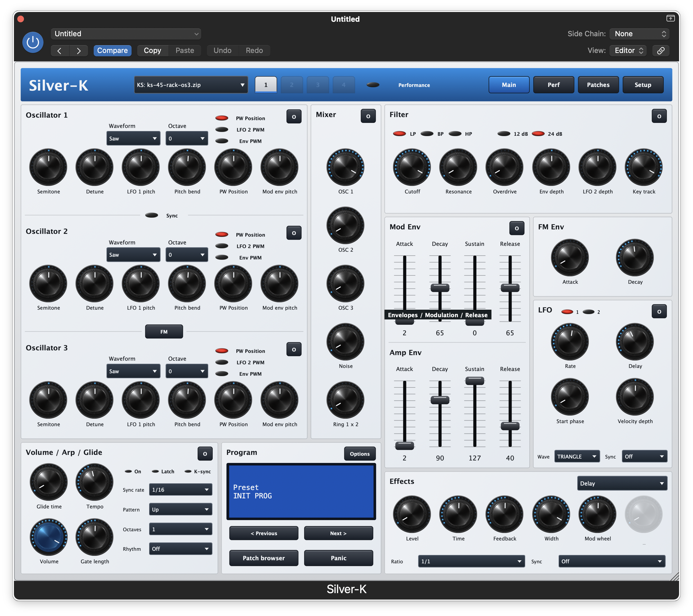Switch to the Patches tab
The image size is (693, 616).
[598, 85]
